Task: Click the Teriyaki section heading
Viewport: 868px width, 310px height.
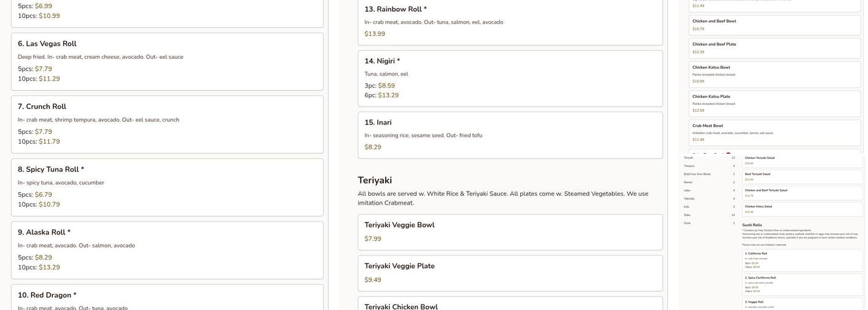Action: (375, 180)
